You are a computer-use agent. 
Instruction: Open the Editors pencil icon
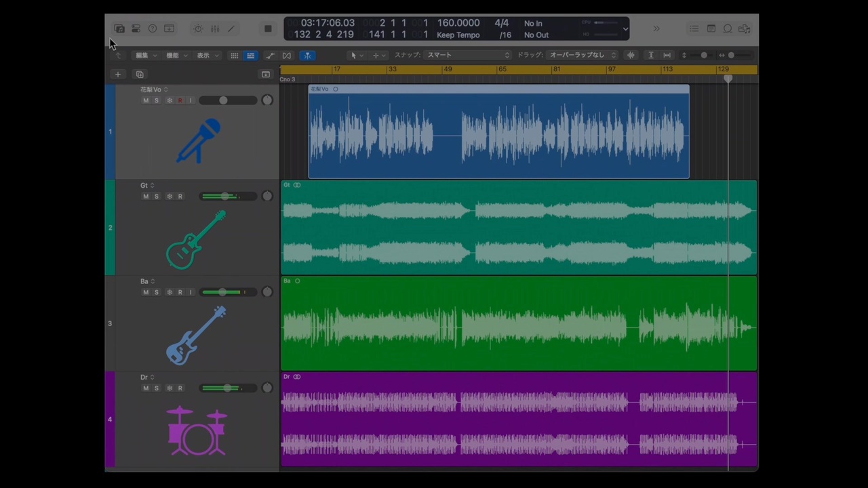point(231,28)
